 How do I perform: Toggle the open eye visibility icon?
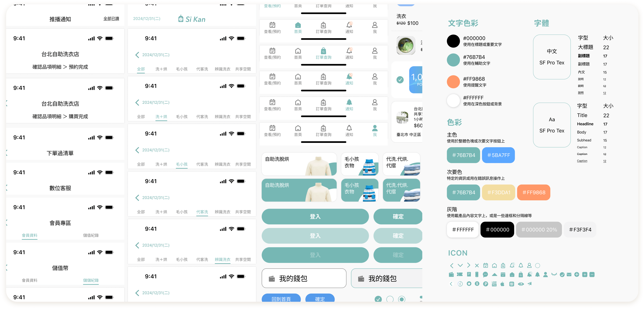pos(521,284)
